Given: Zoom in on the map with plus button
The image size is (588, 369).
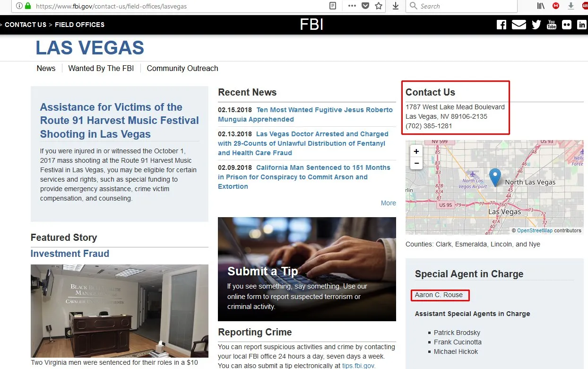Looking at the screenshot, I should click(x=416, y=151).
